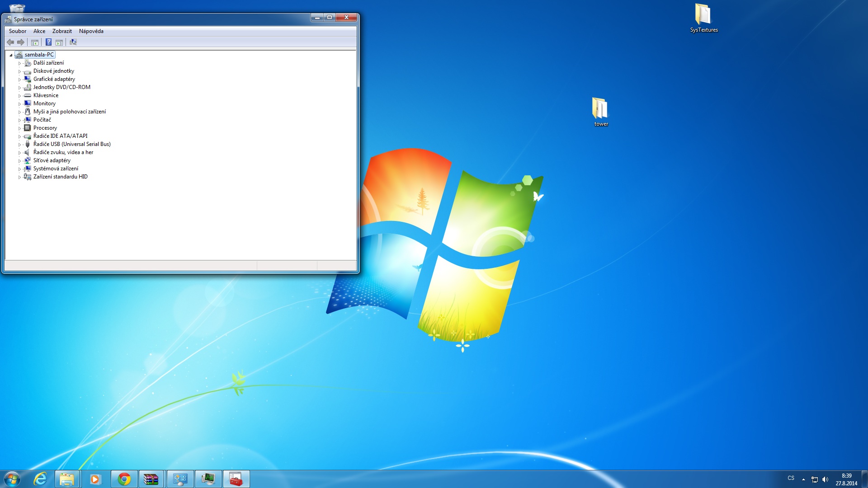Select Počítač tree item
Viewport: 868px width, 488px height.
point(42,120)
